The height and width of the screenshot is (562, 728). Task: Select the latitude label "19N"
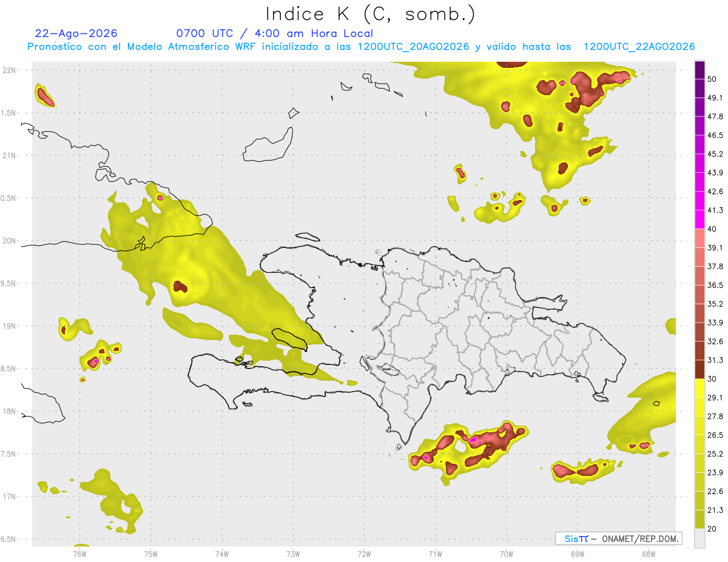pos(8,326)
